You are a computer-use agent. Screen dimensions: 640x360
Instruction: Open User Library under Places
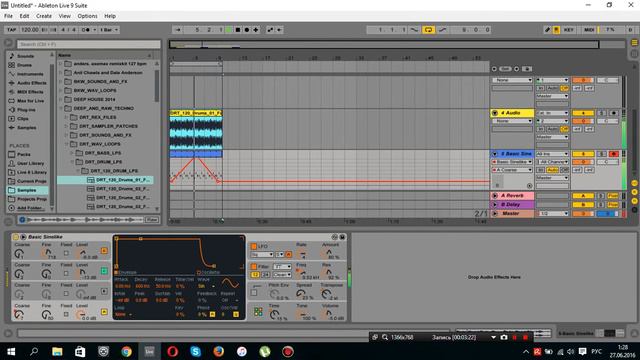coord(31,163)
